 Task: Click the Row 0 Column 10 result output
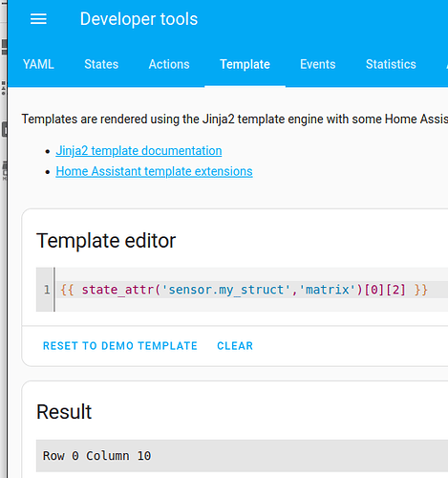coord(96,456)
